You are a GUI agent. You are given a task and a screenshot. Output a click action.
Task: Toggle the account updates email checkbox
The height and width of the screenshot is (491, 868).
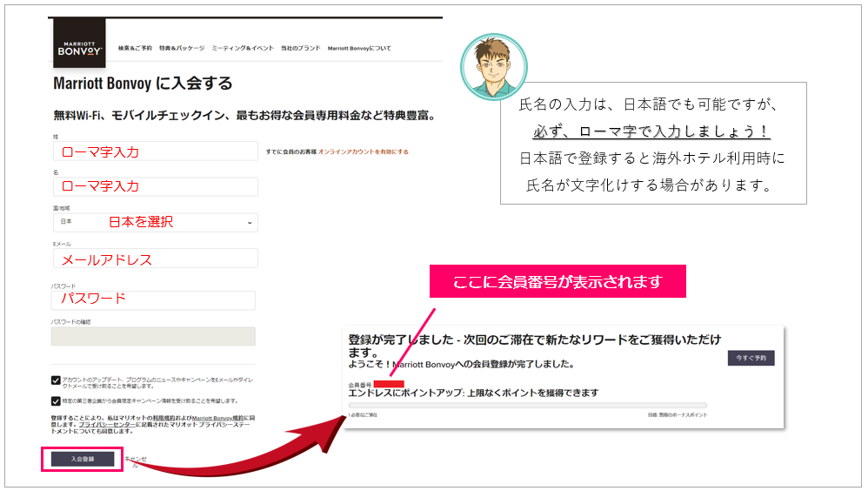point(56,380)
